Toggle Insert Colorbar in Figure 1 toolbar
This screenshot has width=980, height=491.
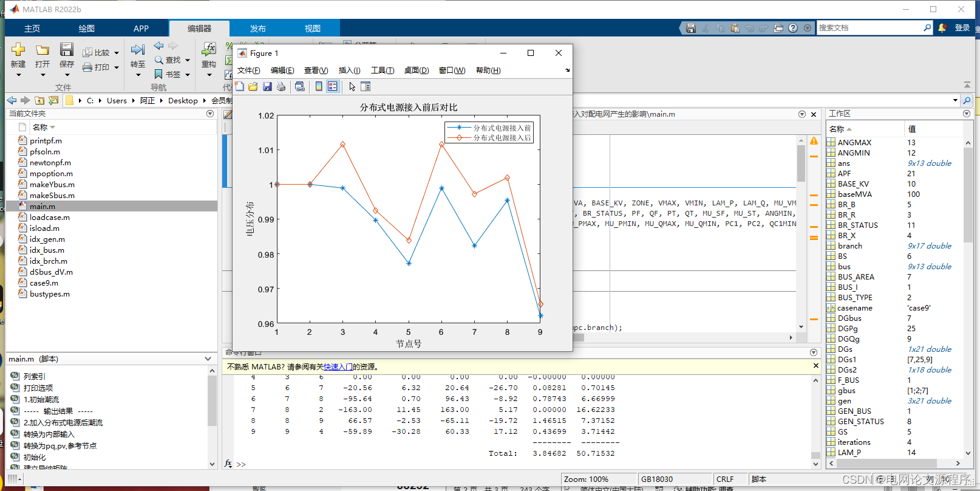tap(319, 86)
